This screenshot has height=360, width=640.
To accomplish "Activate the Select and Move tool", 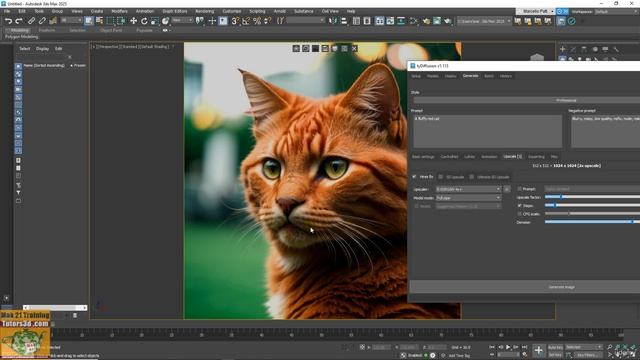I will [133, 21].
